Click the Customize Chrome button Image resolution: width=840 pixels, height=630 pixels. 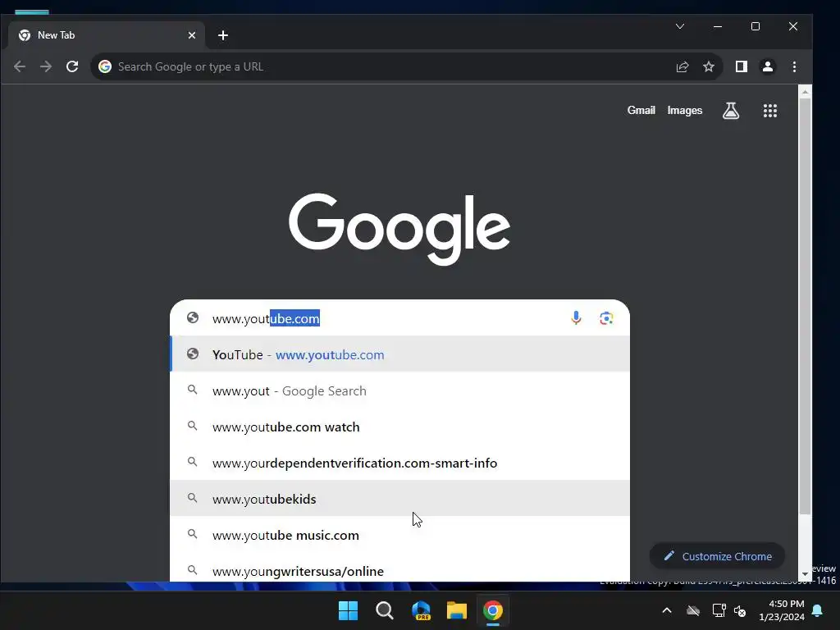click(717, 556)
